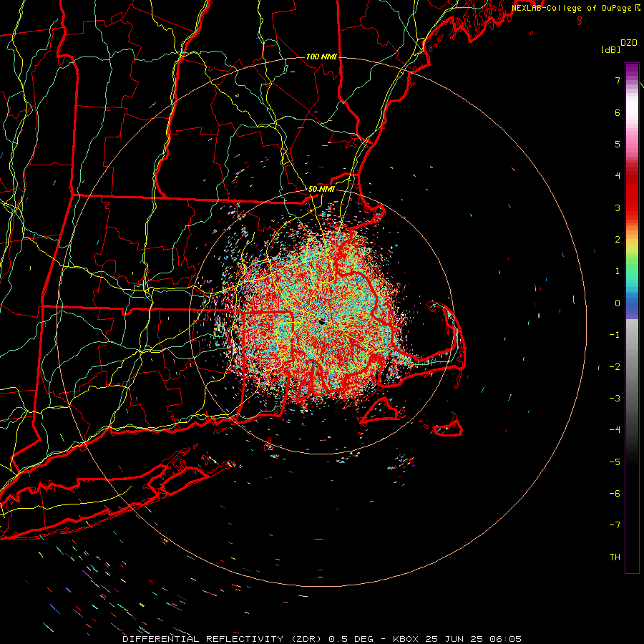Screen dimensions: 644x644
Task: Click the black radar site dot at center
Action: pyautogui.click(x=321, y=322)
